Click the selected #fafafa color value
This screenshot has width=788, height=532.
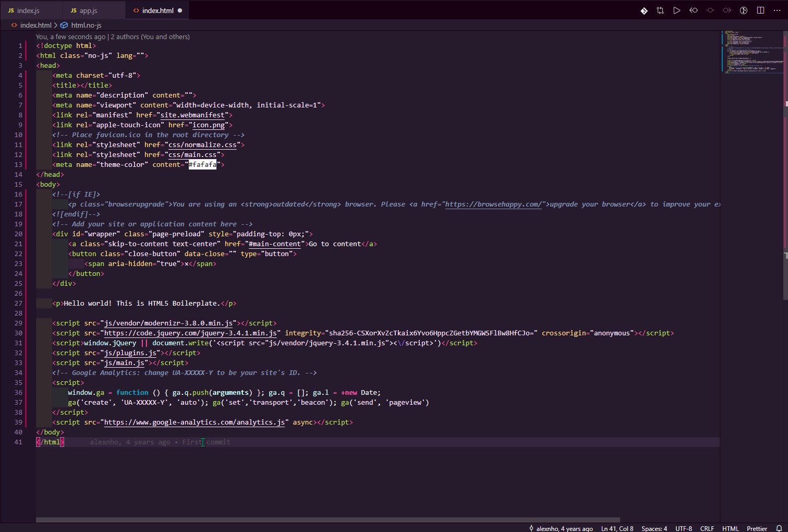202,164
